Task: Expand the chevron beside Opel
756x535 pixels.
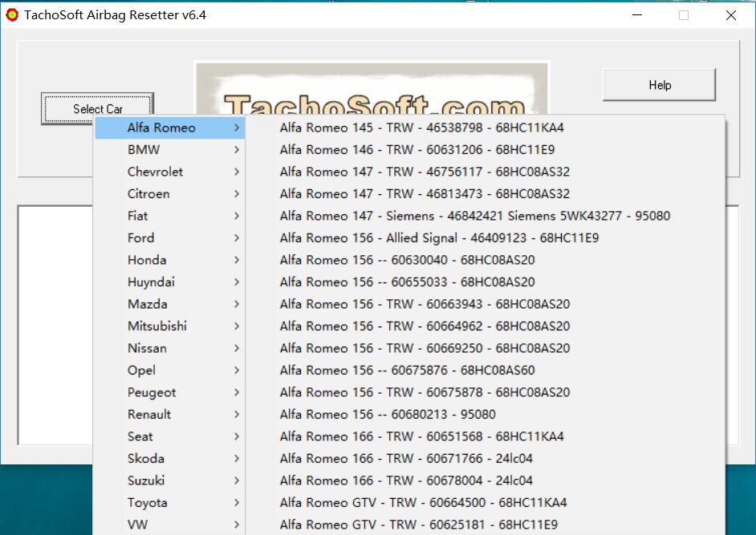Action: tap(236, 370)
